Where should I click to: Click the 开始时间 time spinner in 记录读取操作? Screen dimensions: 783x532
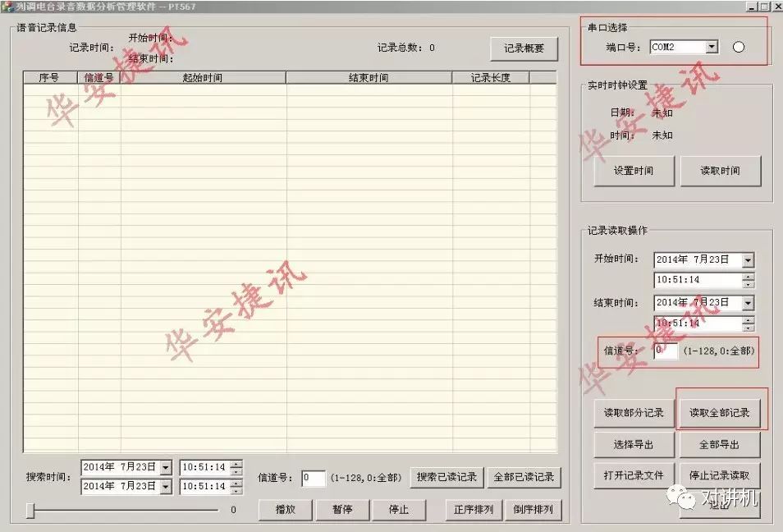[x=748, y=280]
